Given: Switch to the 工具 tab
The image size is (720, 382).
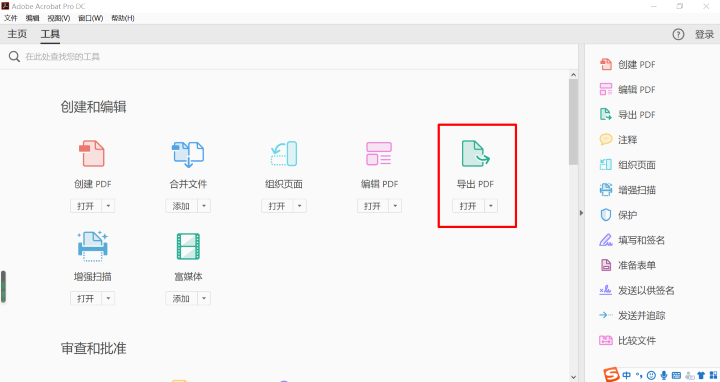Looking at the screenshot, I should click(x=50, y=34).
